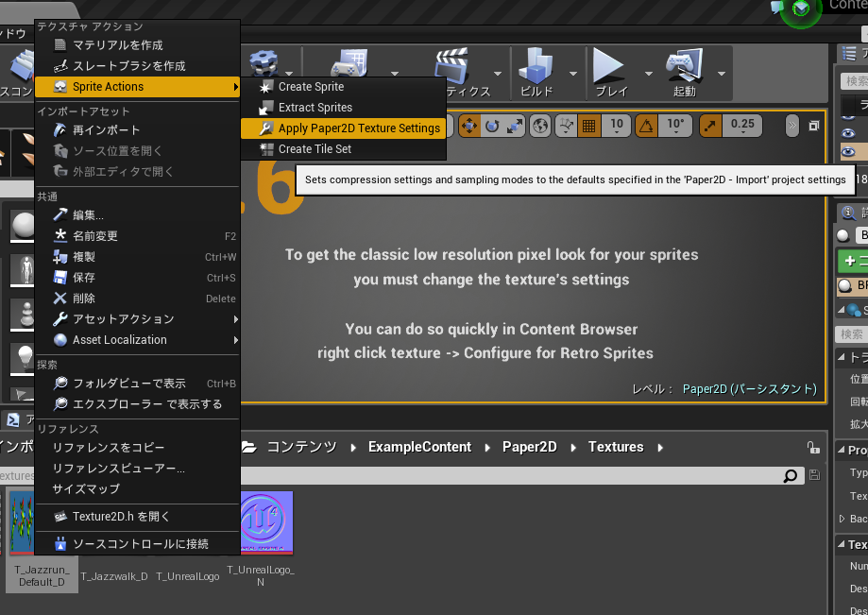Screen dimensions: 868x615
Task: Select エクスプローラー で表示する entry
Action: click(x=137, y=404)
